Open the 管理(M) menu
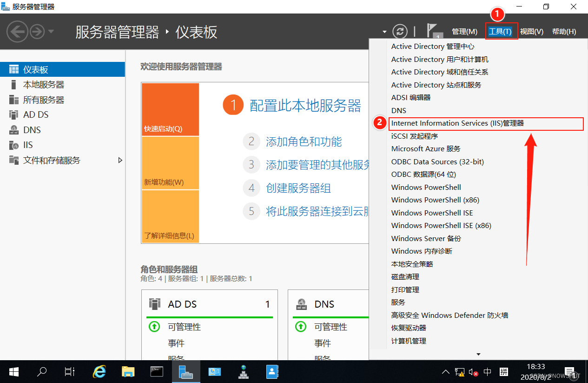This screenshot has width=588, height=383. [x=464, y=32]
